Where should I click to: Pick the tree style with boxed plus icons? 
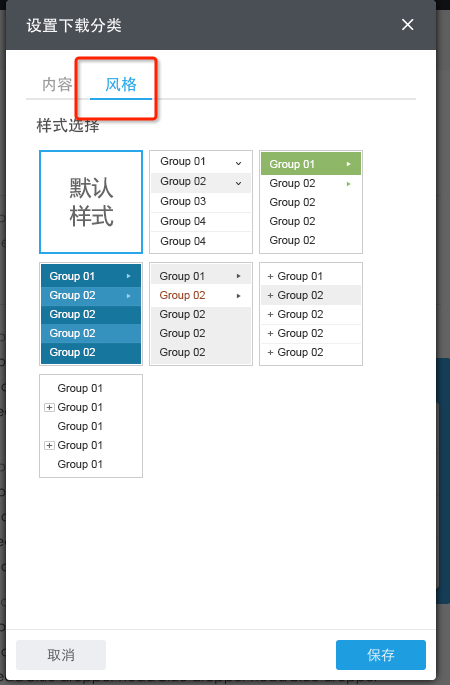point(91,426)
